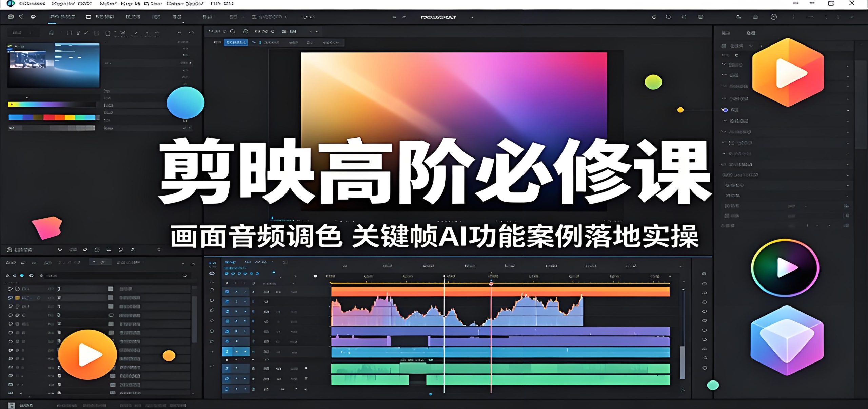Select the blue highlighted tab above the preview
This screenshot has height=409, width=868.
point(236,42)
